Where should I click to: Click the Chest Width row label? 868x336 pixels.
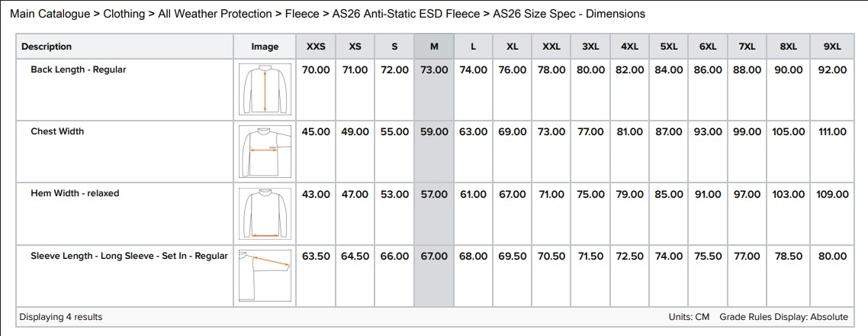57,131
